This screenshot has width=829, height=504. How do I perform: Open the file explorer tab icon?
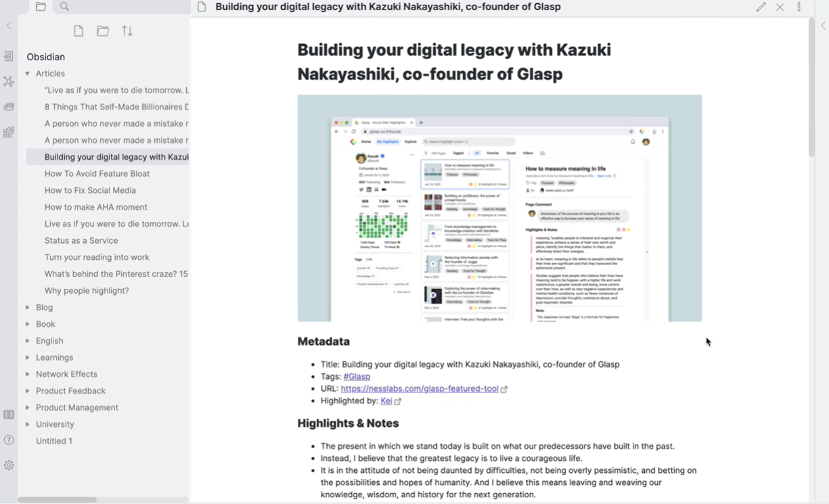coord(41,7)
